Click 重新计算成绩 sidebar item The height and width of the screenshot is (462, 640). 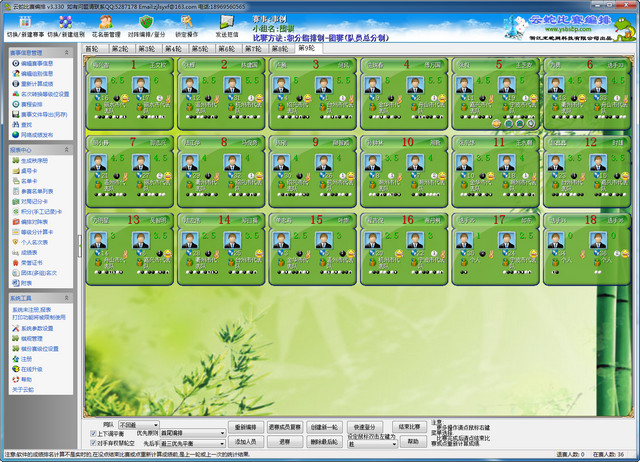(x=33, y=84)
